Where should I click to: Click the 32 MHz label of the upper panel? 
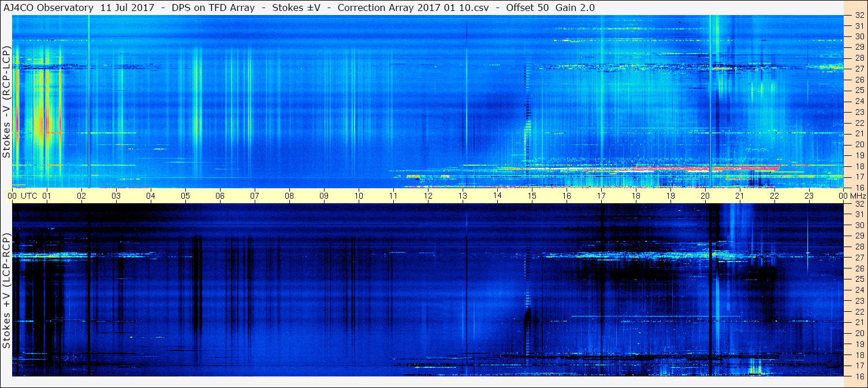[859, 16]
